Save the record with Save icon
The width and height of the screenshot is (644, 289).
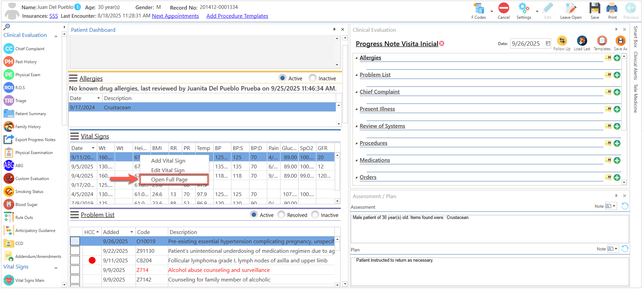point(595,8)
